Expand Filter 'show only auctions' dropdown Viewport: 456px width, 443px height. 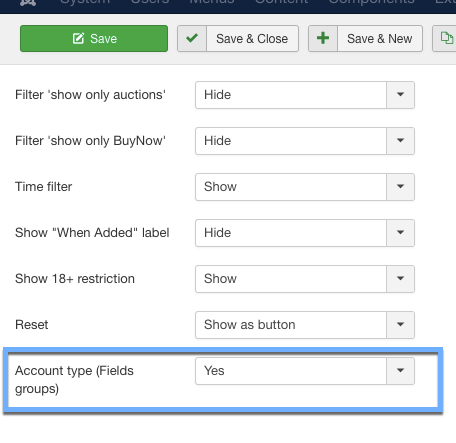click(x=305, y=95)
